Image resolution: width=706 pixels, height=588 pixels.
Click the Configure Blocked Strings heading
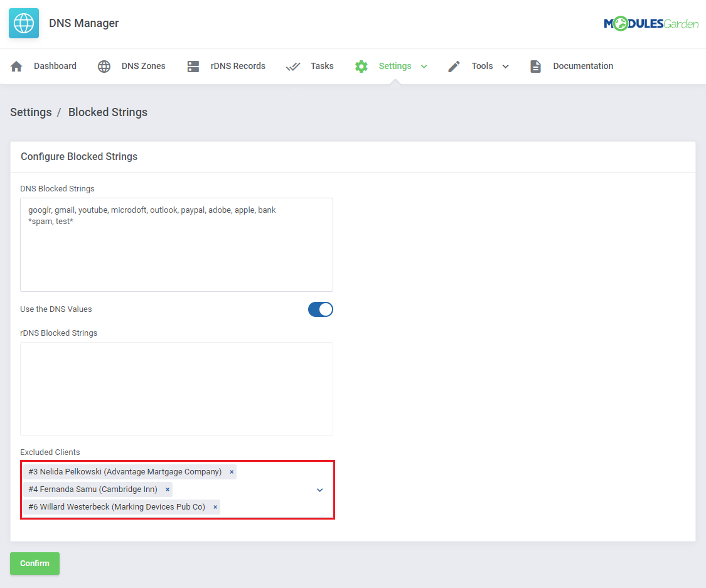pos(79,156)
